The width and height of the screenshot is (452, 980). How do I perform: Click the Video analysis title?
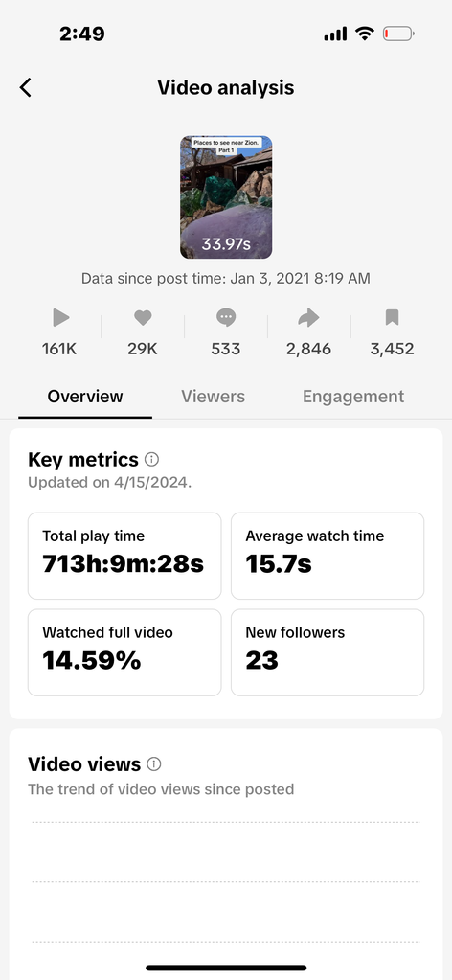(x=226, y=87)
